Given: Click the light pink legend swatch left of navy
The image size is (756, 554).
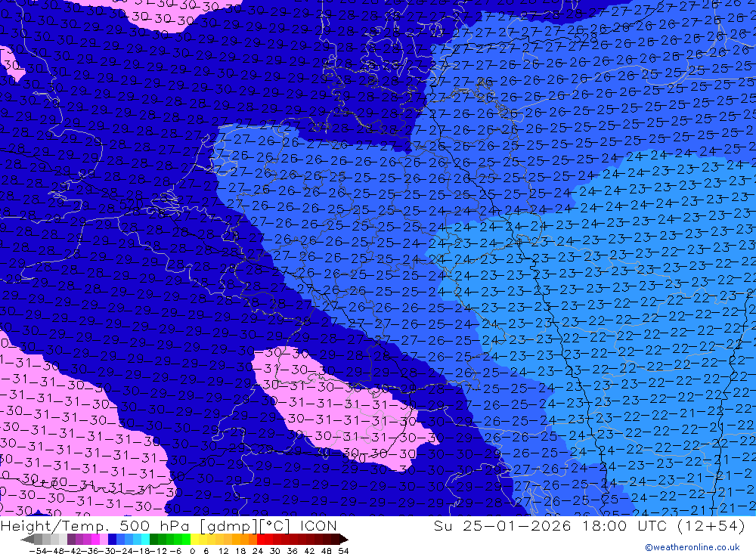Looking at the screenshot, I should pyautogui.click(x=104, y=539).
